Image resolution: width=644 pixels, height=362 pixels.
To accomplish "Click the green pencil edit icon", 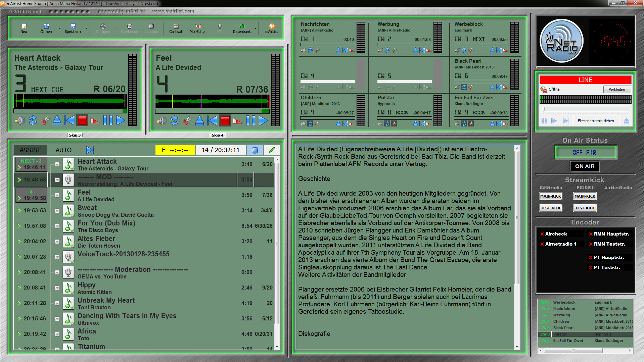I will pos(272,150).
